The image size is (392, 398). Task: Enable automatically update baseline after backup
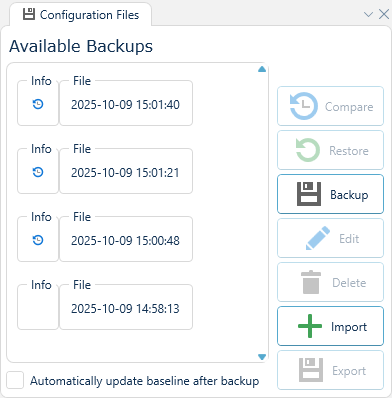[15, 380]
